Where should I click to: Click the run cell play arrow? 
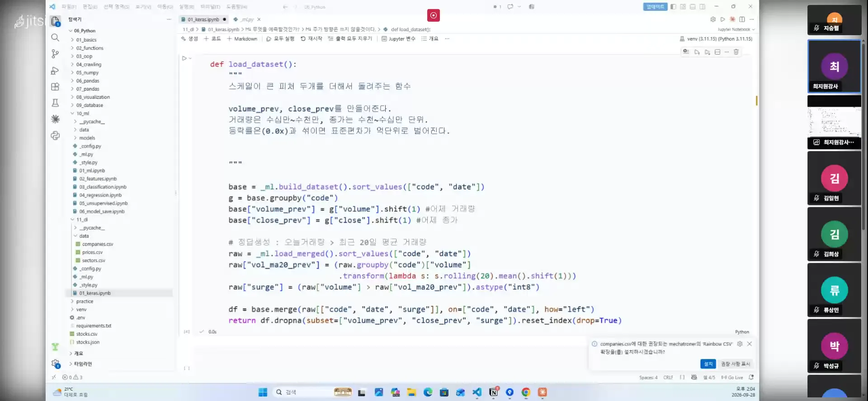(x=184, y=58)
